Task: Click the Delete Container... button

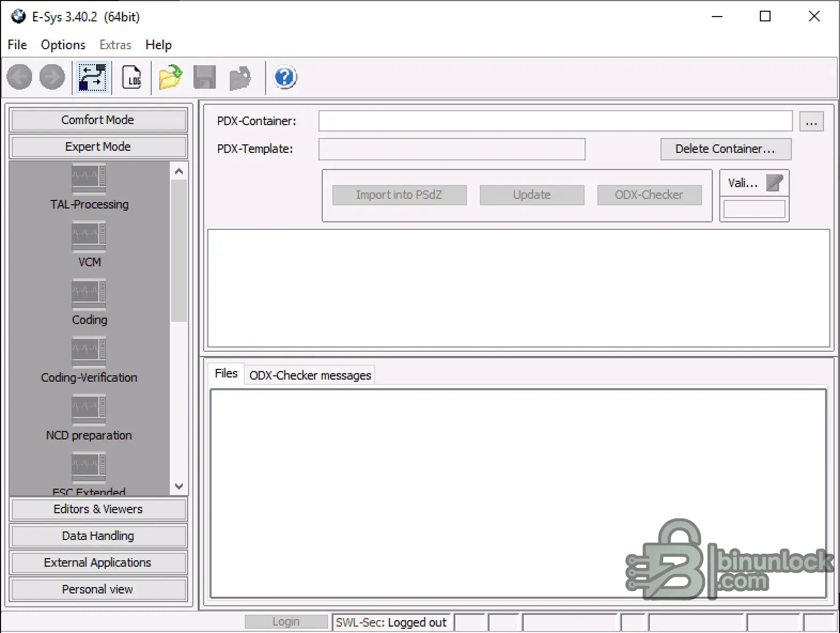Action: pos(726,149)
